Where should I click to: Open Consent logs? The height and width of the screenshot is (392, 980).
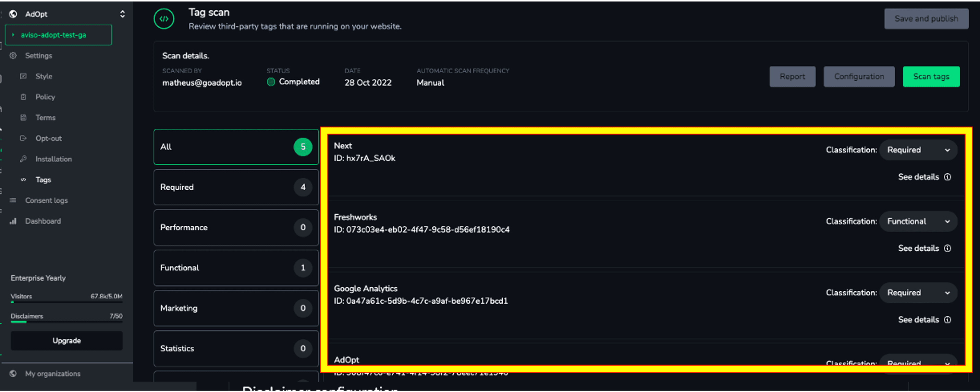tap(46, 200)
